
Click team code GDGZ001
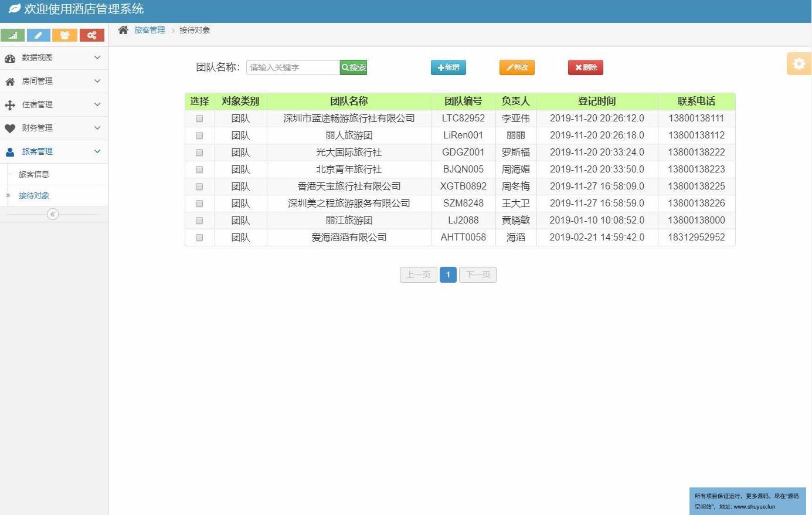(463, 153)
